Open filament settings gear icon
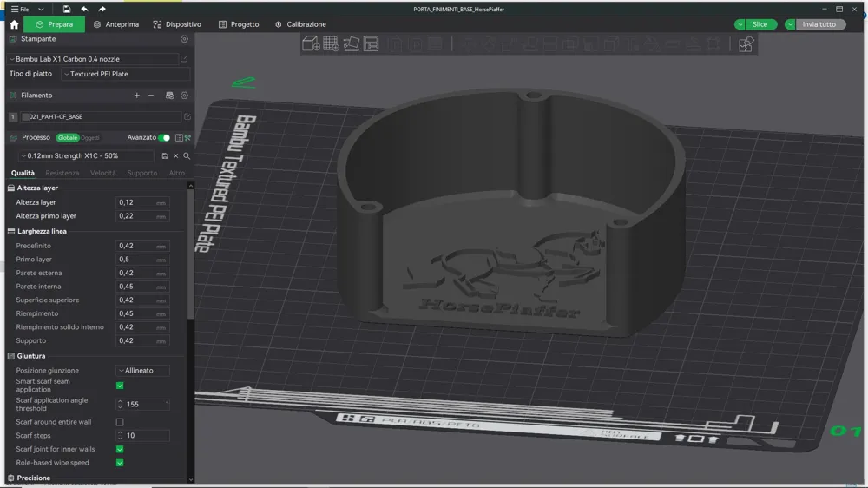868x488 pixels. pyautogui.click(x=184, y=96)
